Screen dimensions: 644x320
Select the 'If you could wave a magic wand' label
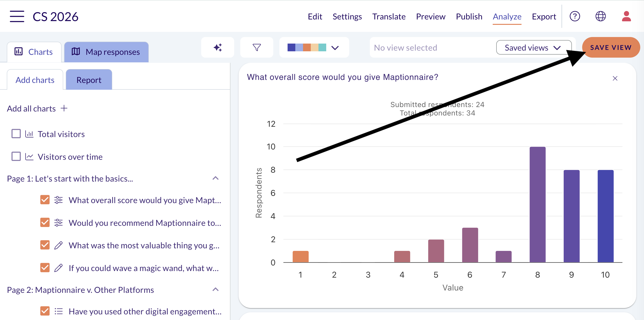click(144, 268)
